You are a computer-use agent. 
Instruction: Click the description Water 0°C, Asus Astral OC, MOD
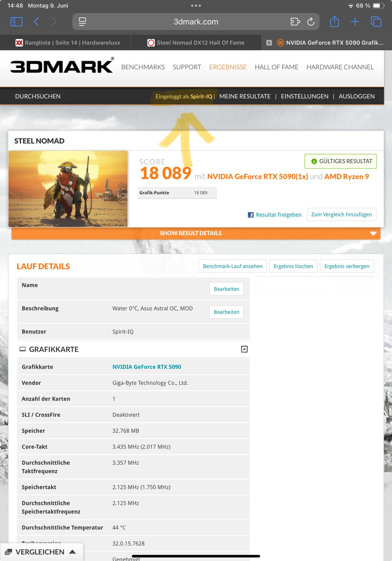153,308
